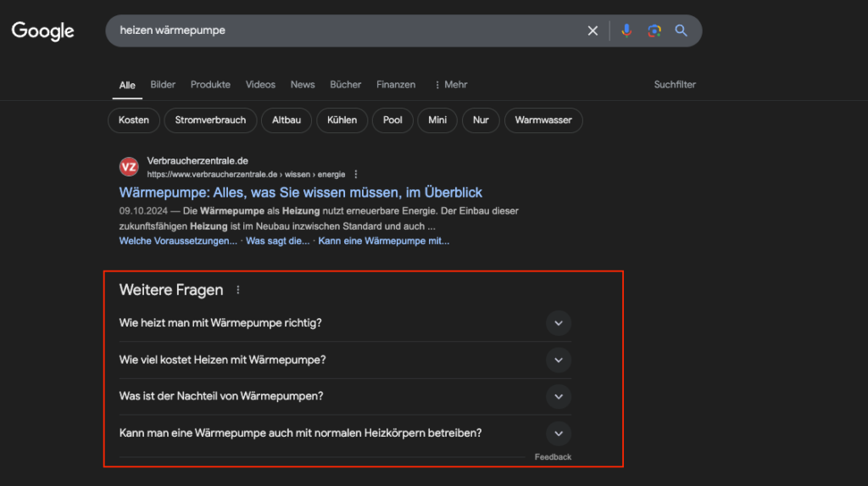Select the Kosten filter chip
The width and height of the screenshot is (868, 486).
134,120
